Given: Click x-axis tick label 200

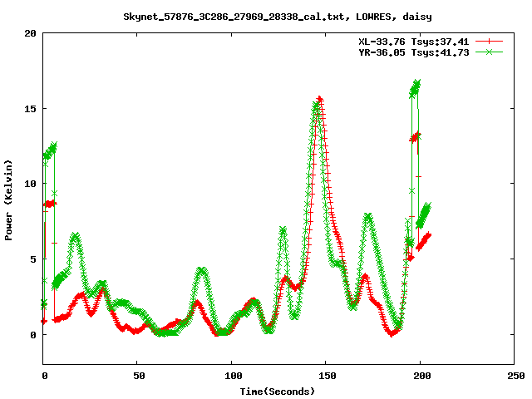Looking at the screenshot, I should point(421,376).
